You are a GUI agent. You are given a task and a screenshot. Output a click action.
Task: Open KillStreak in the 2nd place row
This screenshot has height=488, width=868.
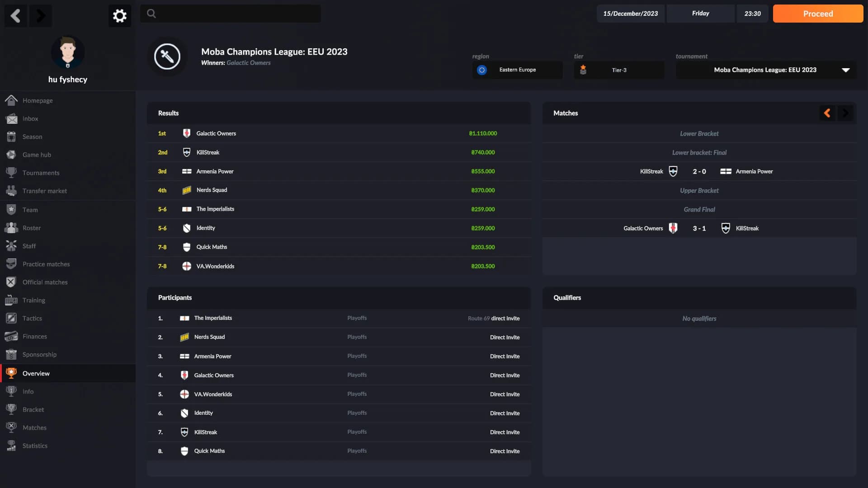click(x=208, y=152)
